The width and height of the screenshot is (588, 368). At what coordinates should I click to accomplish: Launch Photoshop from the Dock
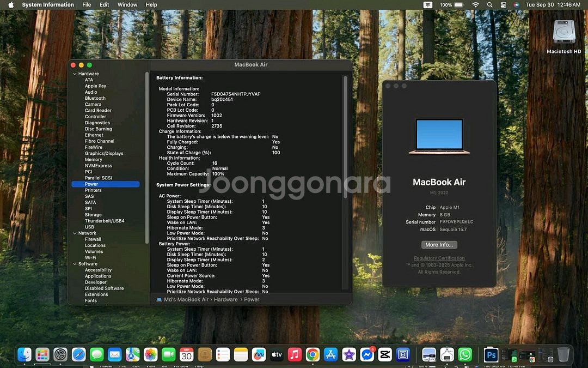click(491, 355)
